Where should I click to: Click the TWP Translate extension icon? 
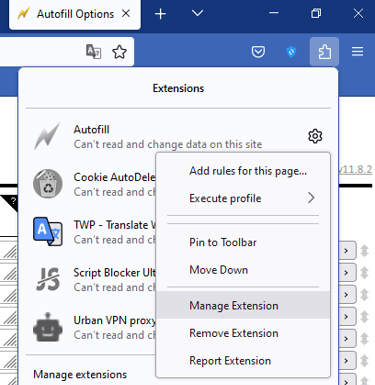(x=48, y=231)
